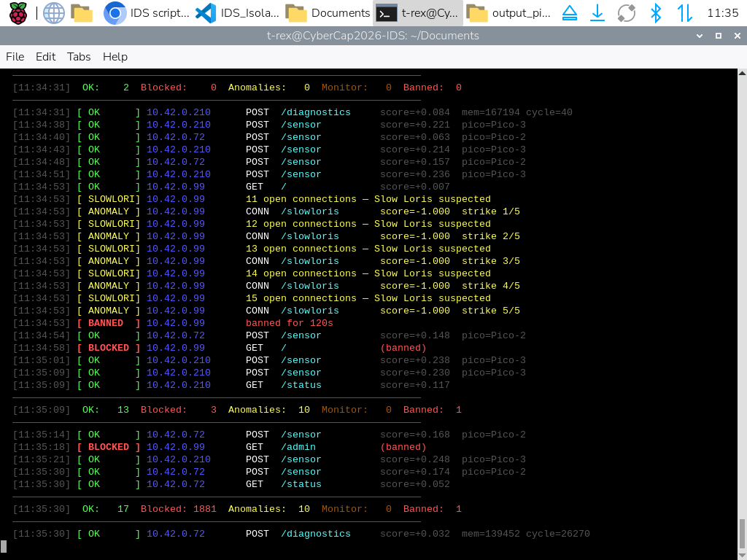Image resolution: width=747 pixels, height=560 pixels.
Task: Open the Help menu
Action: (115, 57)
